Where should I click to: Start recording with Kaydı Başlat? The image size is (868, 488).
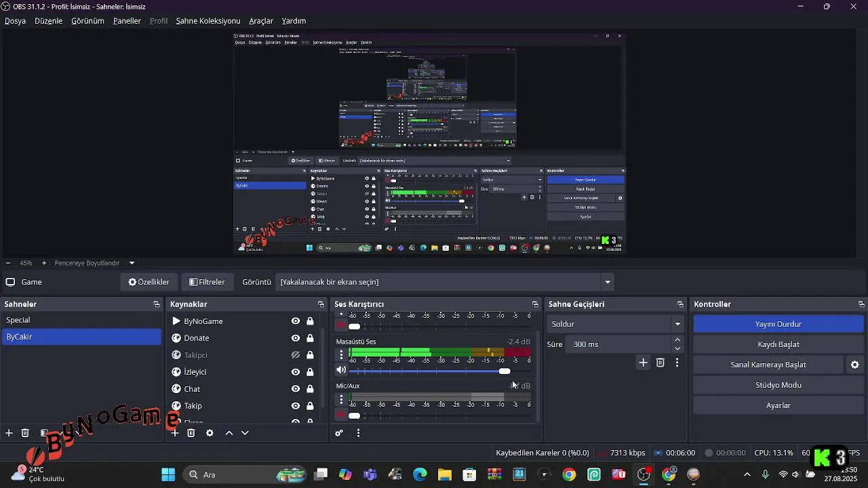778,344
